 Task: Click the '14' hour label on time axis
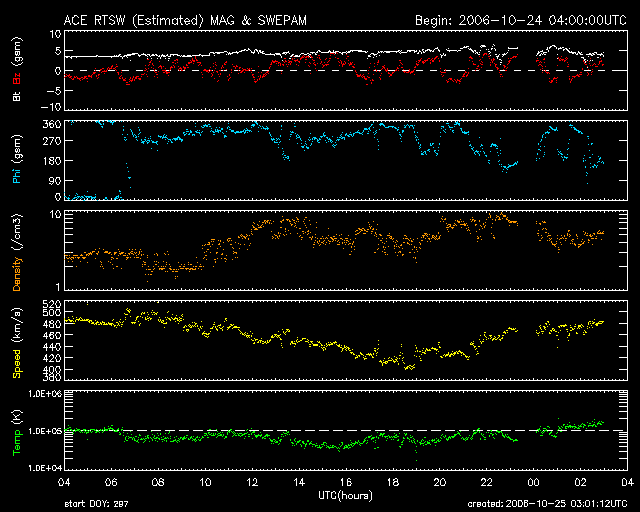pos(299,483)
